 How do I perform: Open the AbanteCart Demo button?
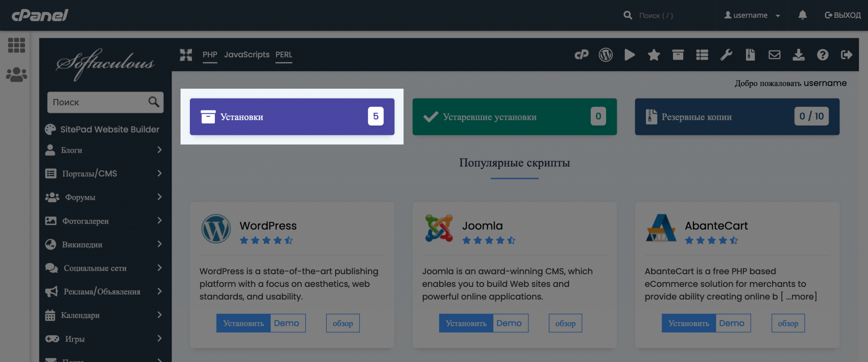733,323
